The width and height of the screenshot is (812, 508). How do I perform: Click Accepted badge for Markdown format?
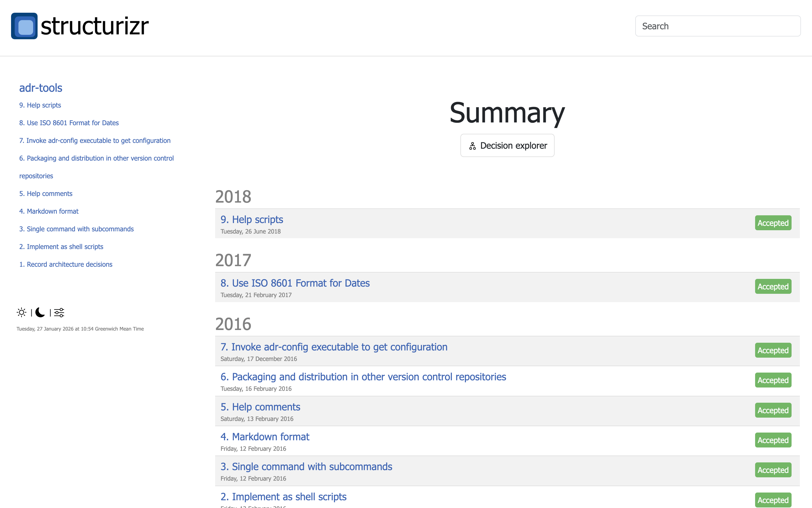[x=773, y=440]
